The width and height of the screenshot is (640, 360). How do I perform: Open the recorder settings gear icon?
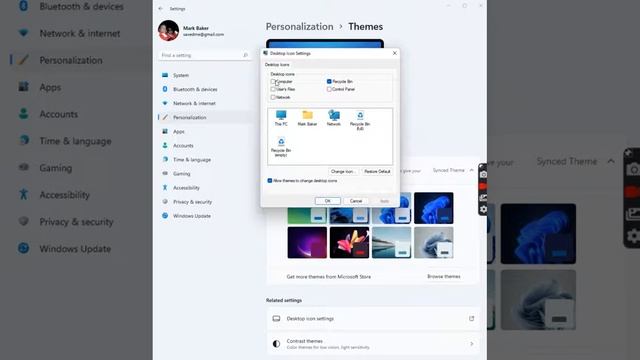coord(483,209)
